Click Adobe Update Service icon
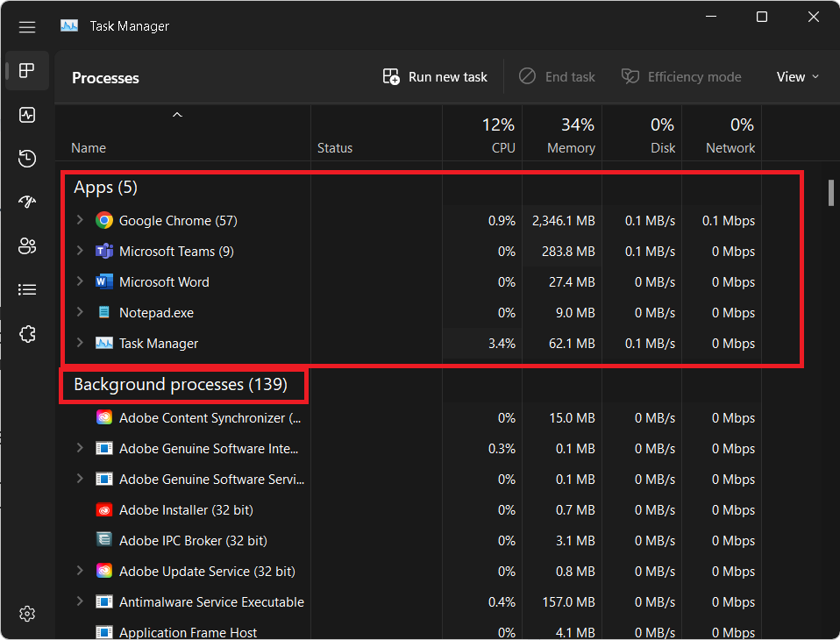The height and width of the screenshot is (640, 840). pyautogui.click(x=104, y=571)
